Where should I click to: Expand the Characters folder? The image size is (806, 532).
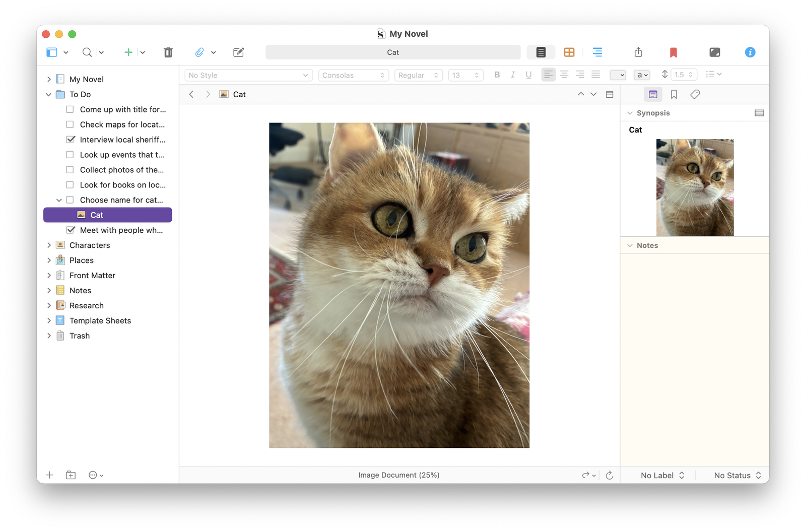tap(49, 245)
